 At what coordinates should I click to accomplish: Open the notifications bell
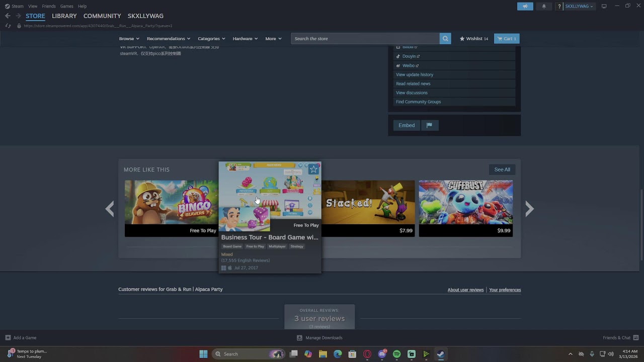[x=544, y=6]
